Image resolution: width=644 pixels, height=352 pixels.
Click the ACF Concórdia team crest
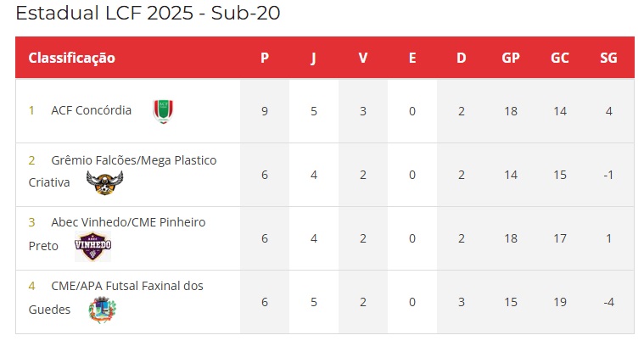coord(163,111)
